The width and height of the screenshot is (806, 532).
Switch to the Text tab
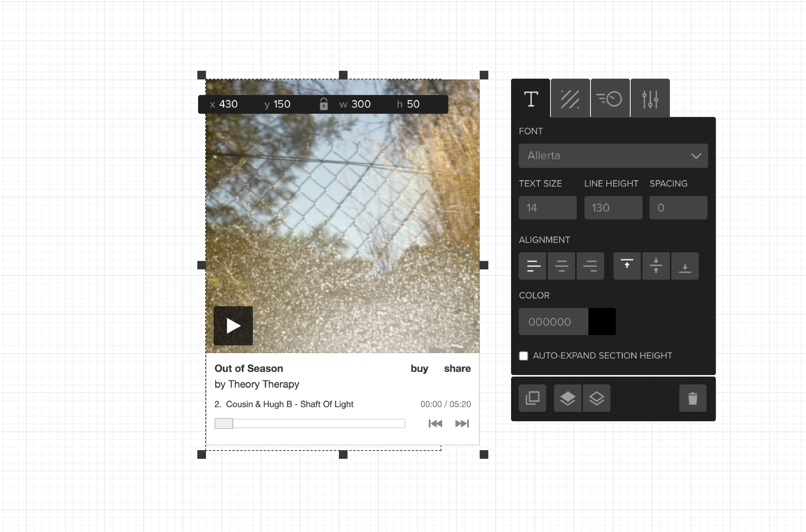click(530, 99)
